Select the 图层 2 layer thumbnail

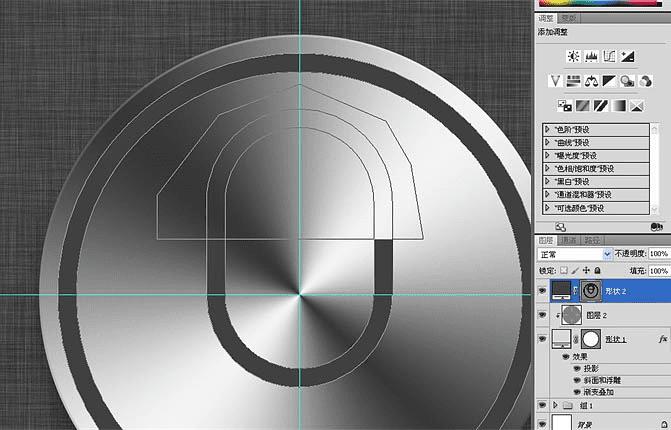[571, 315]
